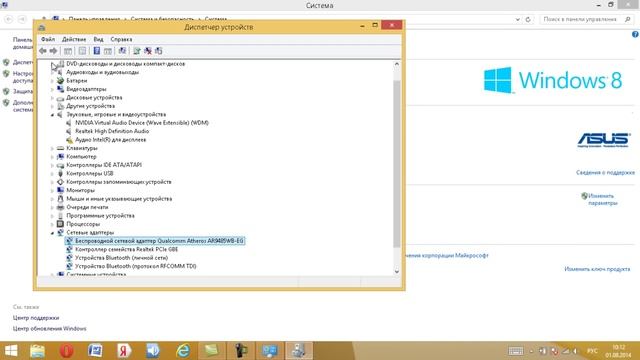The width and height of the screenshot is (640, 360).
Task: Click the Сведения о поддержке link
Action: pyautogui.click(x=605, y=172)
